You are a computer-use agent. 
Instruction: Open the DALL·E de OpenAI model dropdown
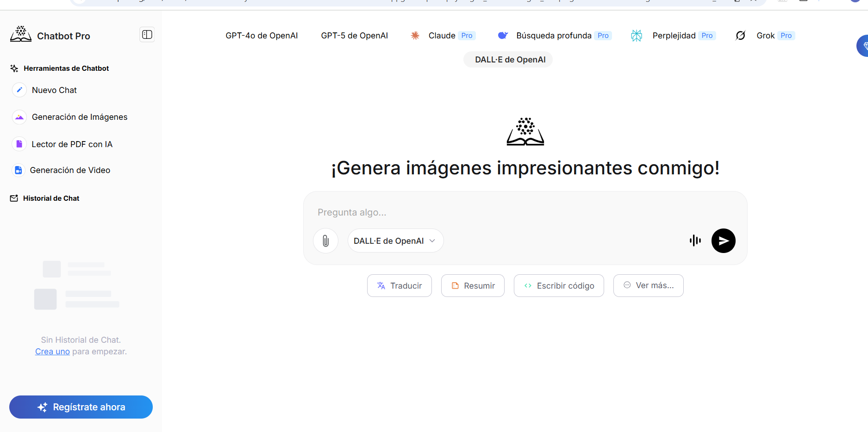[395, 241]
